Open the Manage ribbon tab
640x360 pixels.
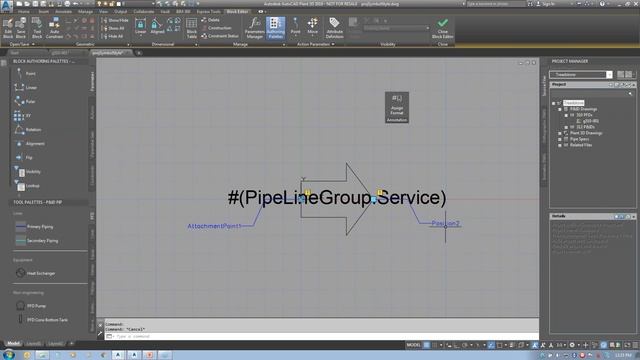pos(85,11)
